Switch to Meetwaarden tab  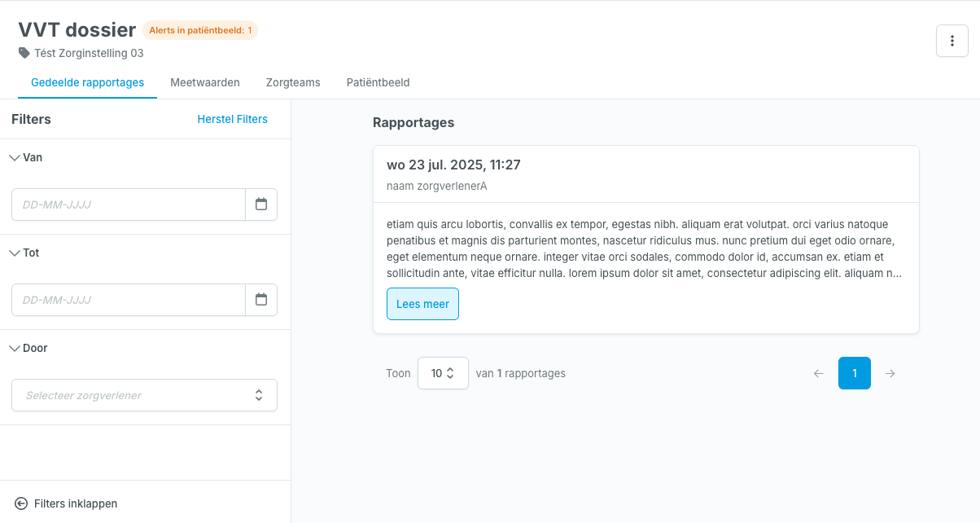(205, 82)
